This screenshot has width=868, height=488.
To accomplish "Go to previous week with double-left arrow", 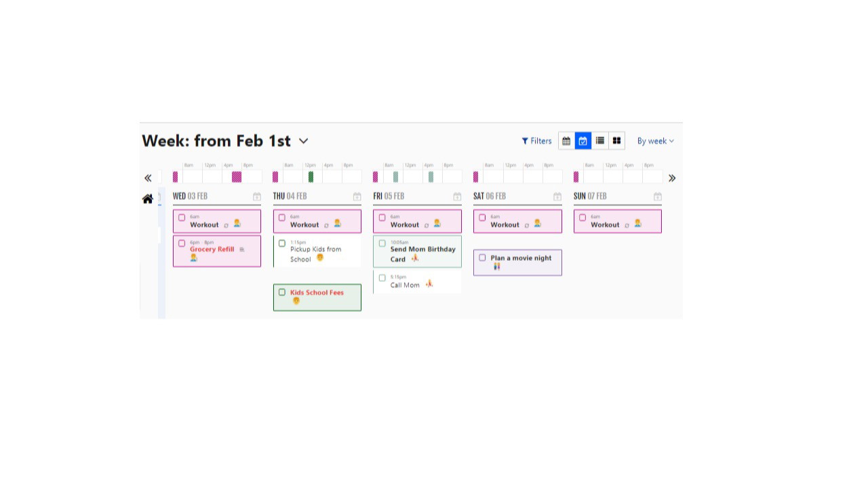I will pyautogui.click(x=148, y=178).
